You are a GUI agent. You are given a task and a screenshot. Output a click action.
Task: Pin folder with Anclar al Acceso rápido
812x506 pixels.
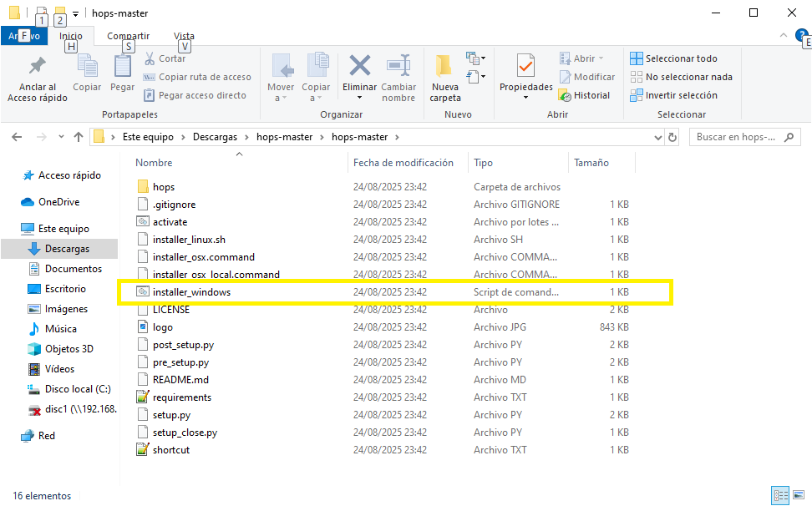click(x=38, y=78)
